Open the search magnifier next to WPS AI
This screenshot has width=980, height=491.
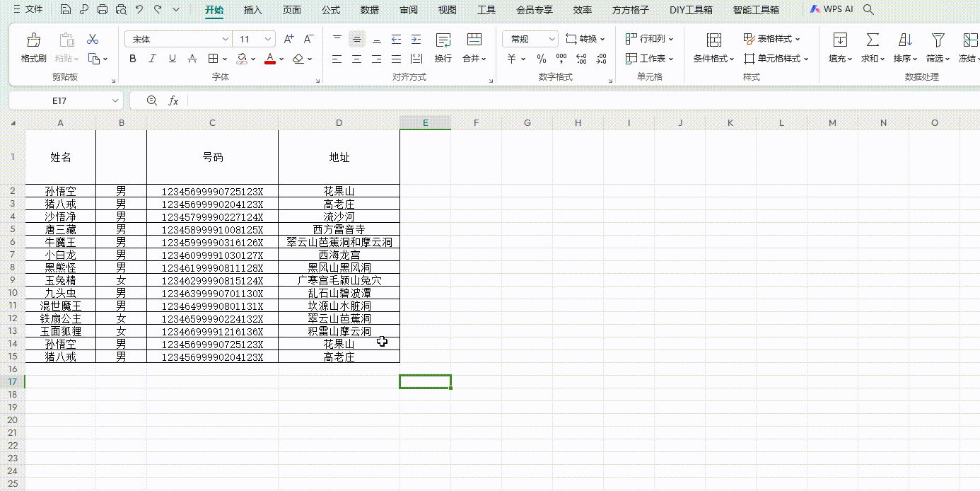pyautogui.click(x=869, y=10)
